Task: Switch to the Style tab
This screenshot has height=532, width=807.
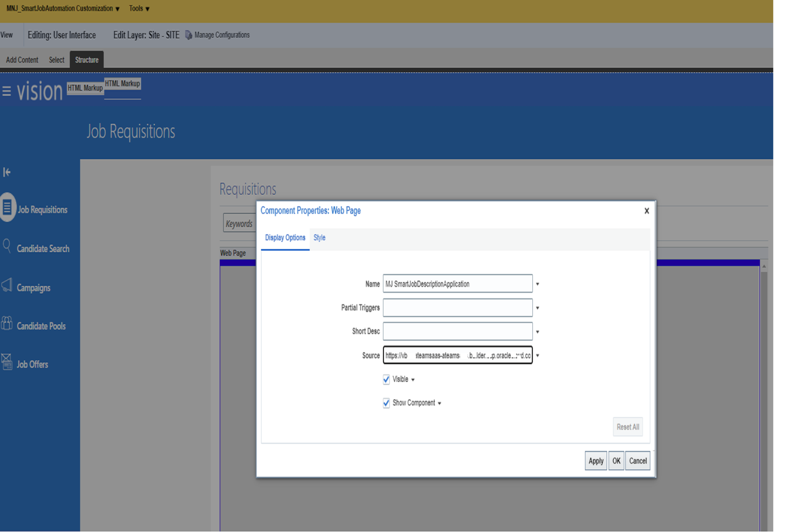Action: coord(319,238)
